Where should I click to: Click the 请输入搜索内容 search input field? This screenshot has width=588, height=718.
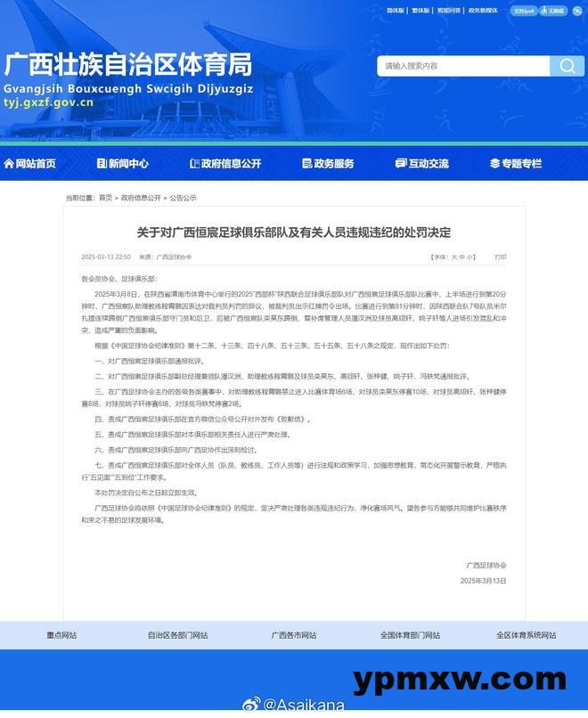463,66
